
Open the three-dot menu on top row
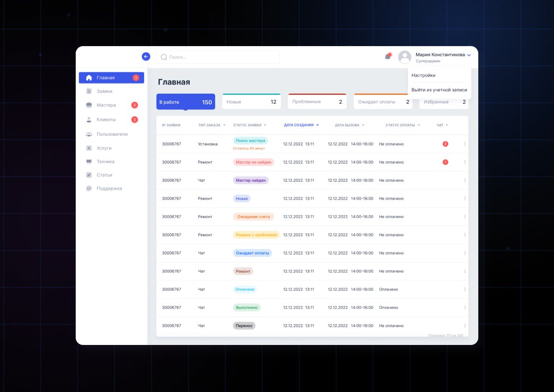coord(465,143)
